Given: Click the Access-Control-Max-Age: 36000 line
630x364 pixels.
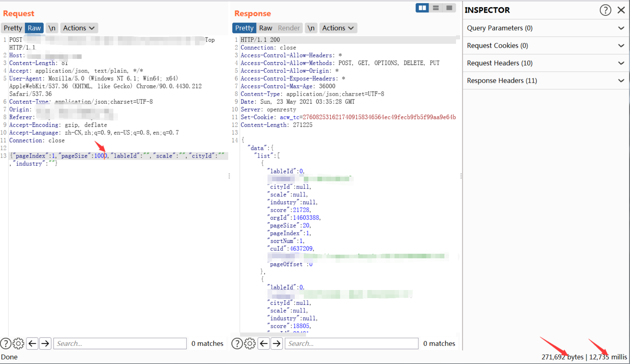Looking at the screenshot, I should pyautogui.click(x=288, y=86).
